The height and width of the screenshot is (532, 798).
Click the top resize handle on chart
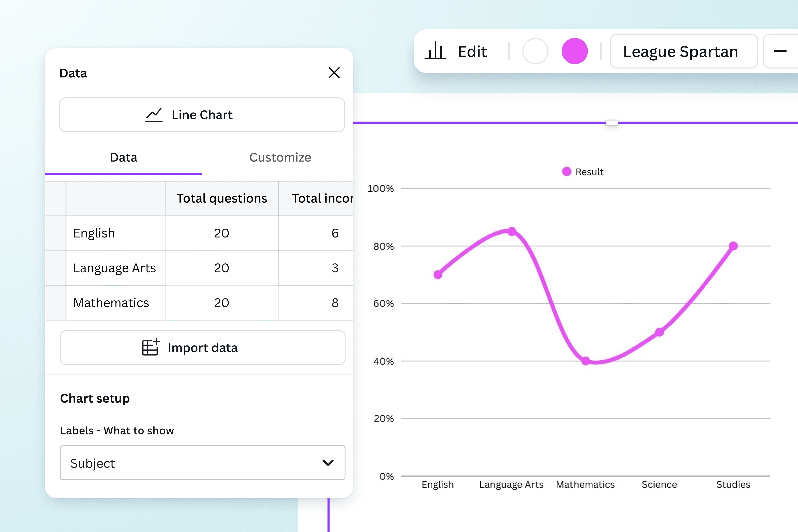[x=612, y=123]
